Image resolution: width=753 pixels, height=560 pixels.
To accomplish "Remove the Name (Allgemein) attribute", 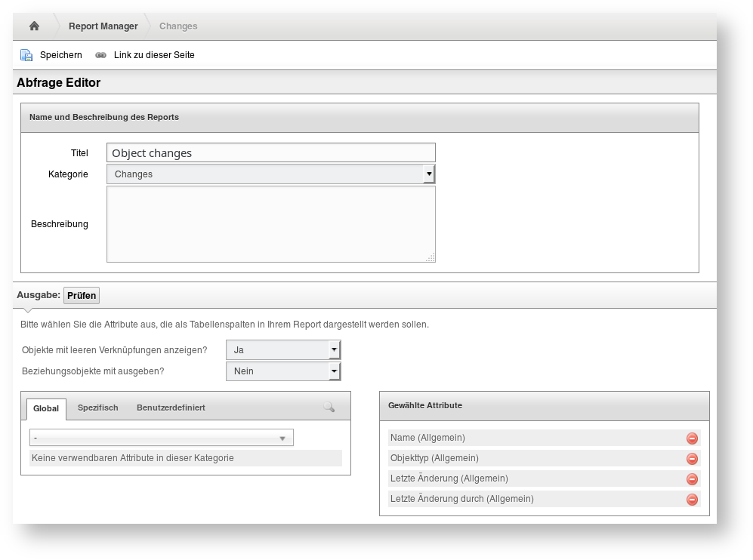I will coord(692,438).
